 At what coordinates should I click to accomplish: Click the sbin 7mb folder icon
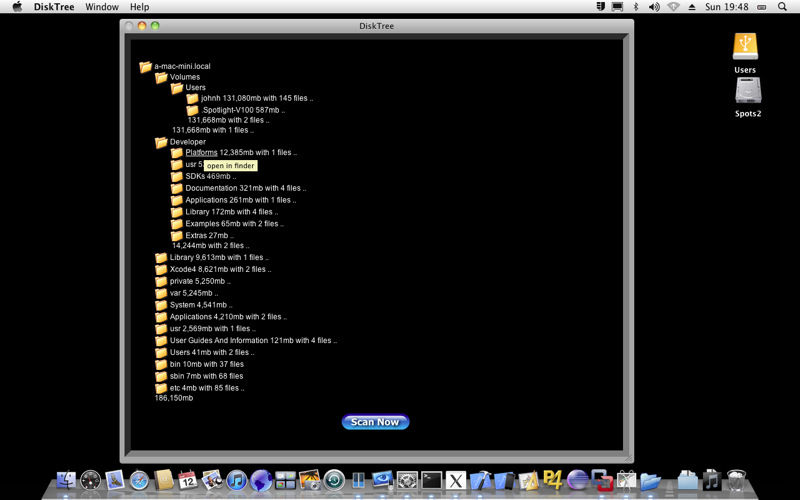161,376
